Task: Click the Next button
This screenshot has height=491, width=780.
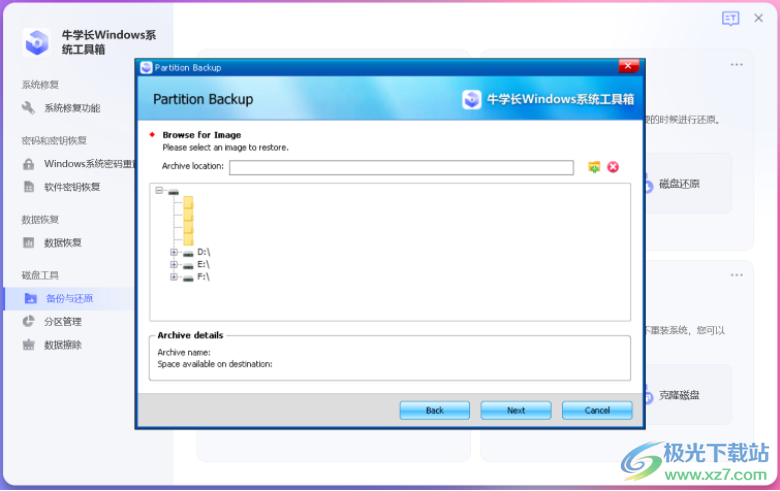Action: point(516,410)
